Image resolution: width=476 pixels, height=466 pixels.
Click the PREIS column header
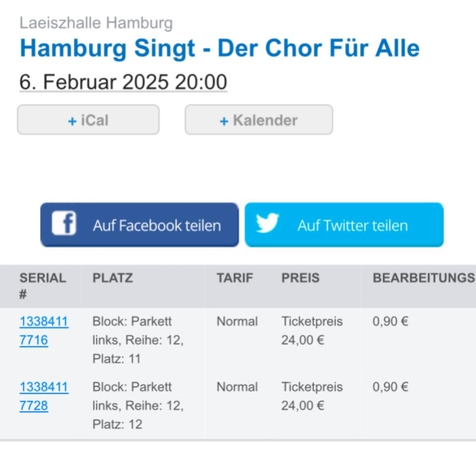tap(300, 278)
